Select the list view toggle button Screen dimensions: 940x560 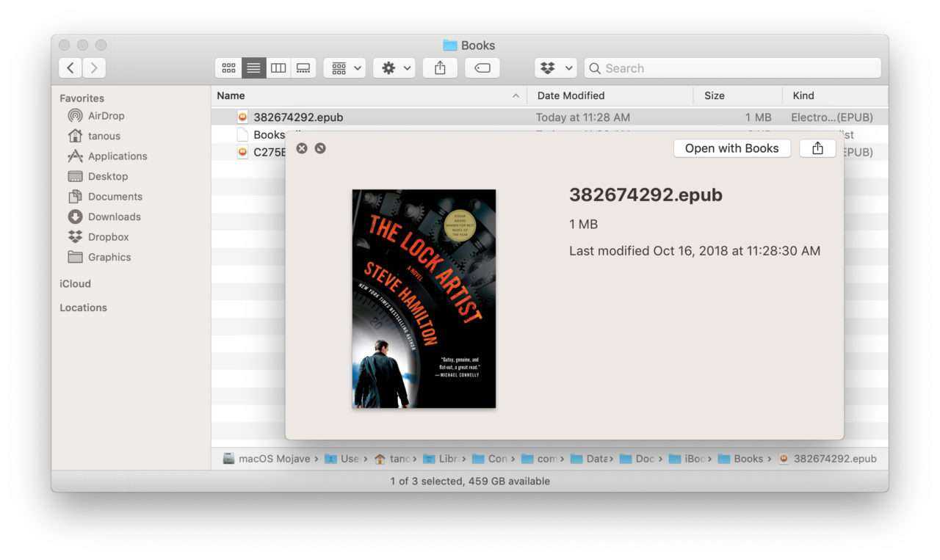[x=253, y=68]
